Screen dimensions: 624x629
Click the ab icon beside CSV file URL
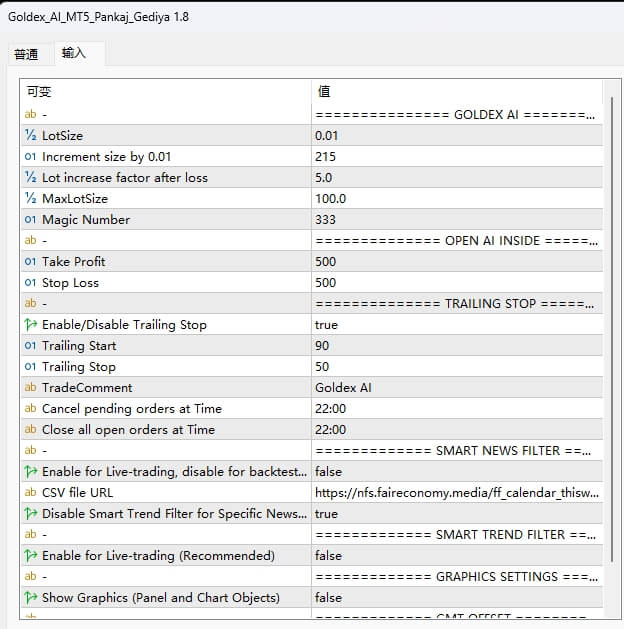(30, 493)
